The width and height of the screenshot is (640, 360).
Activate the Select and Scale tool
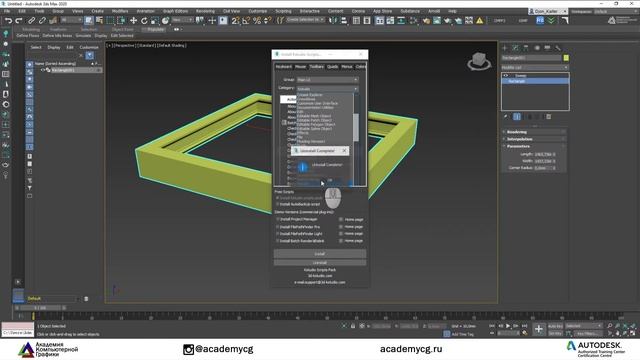(155, 20)
